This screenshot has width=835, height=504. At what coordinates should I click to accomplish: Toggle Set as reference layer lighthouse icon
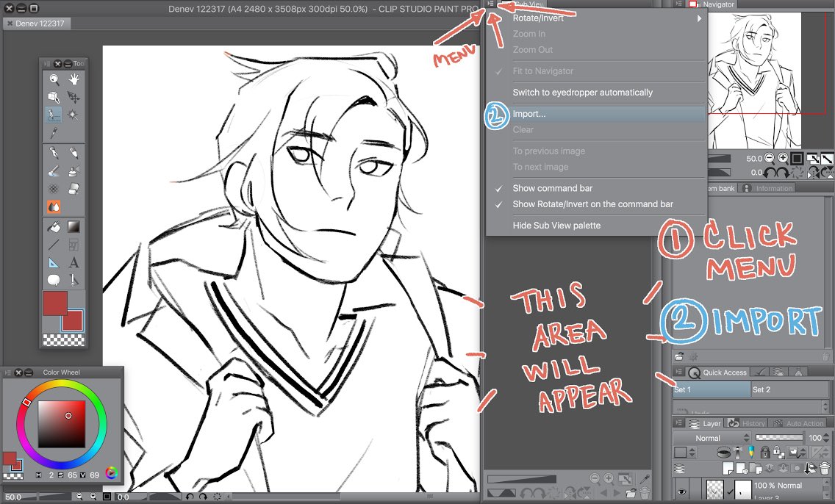coord(737,453)
